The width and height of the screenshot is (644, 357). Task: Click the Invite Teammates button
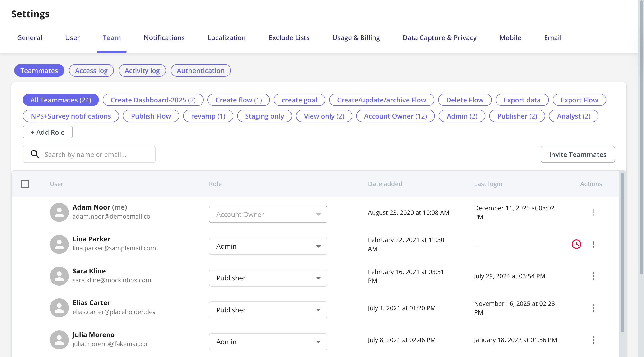click(x=578, y=154)
